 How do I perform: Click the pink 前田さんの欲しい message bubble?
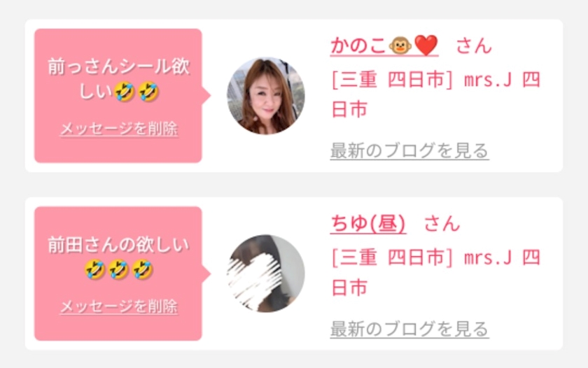pos(118,274)
